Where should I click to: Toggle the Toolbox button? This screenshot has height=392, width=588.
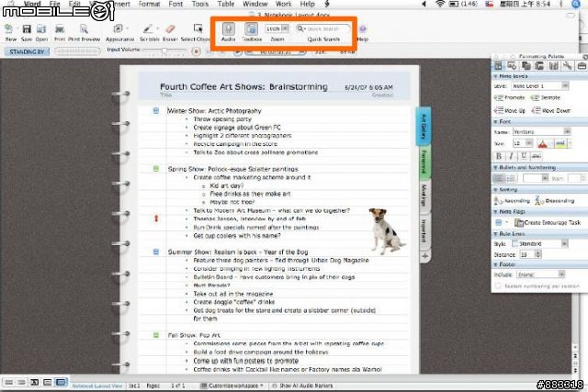pos(252,28)
